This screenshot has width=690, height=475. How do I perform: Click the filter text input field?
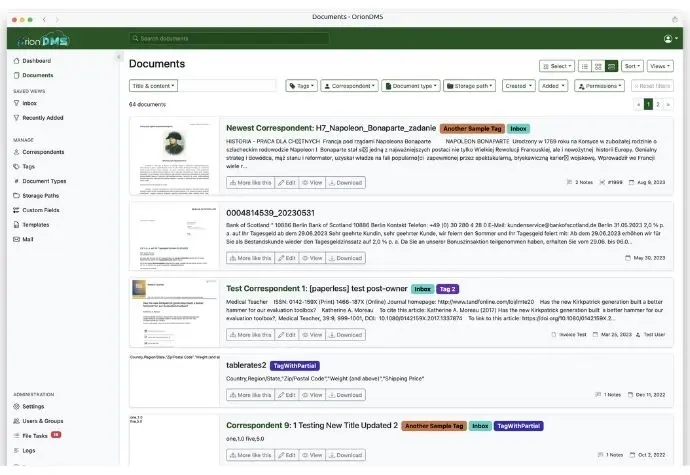point(227,86)
